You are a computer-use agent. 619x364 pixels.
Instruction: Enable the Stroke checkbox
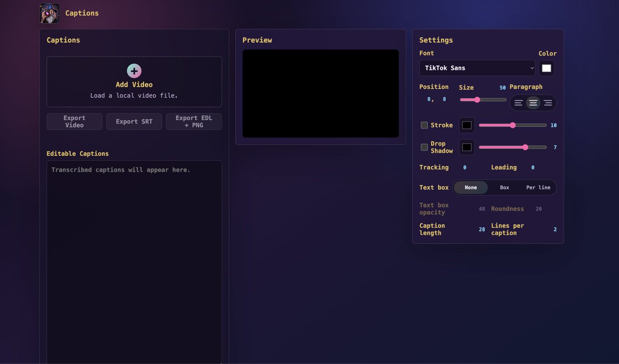(x=424, y=125)
